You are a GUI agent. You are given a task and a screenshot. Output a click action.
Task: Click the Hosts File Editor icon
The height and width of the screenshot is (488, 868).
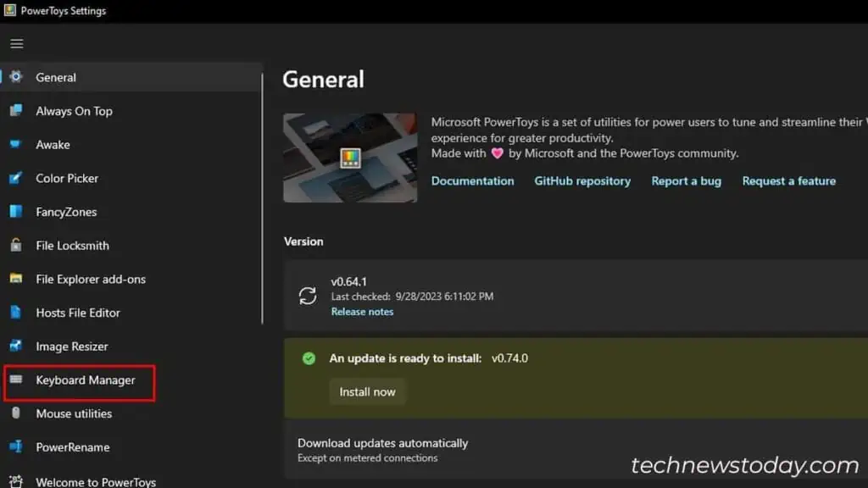point(17,313)
